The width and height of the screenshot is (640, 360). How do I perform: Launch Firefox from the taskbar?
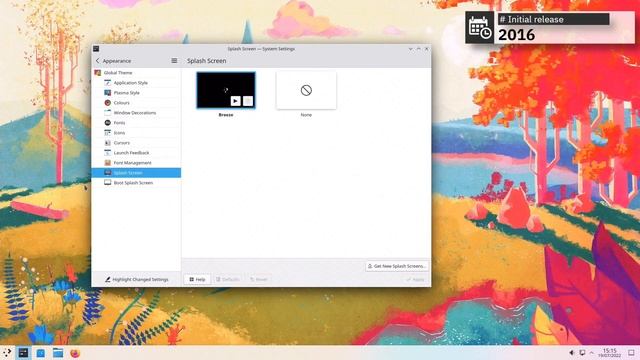tap(75, 353)
